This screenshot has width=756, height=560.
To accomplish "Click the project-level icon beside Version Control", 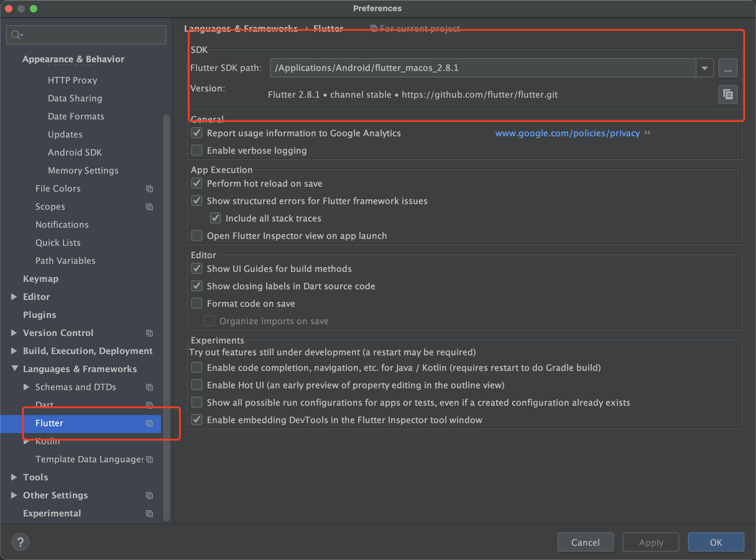I will 149,333.
